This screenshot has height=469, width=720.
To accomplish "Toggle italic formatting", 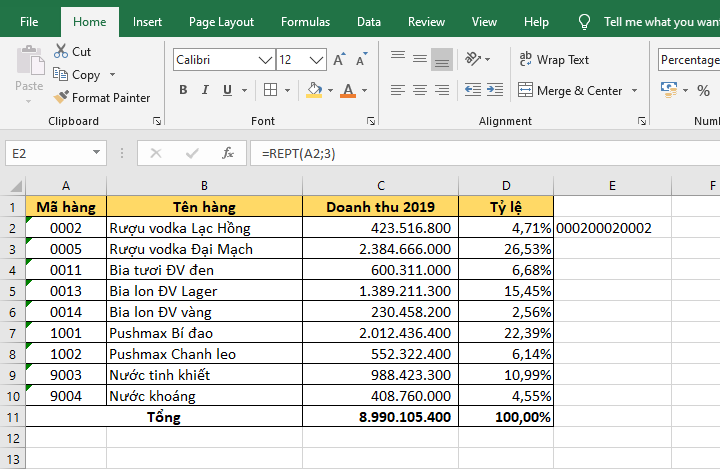I will click(x=207, y=91).
